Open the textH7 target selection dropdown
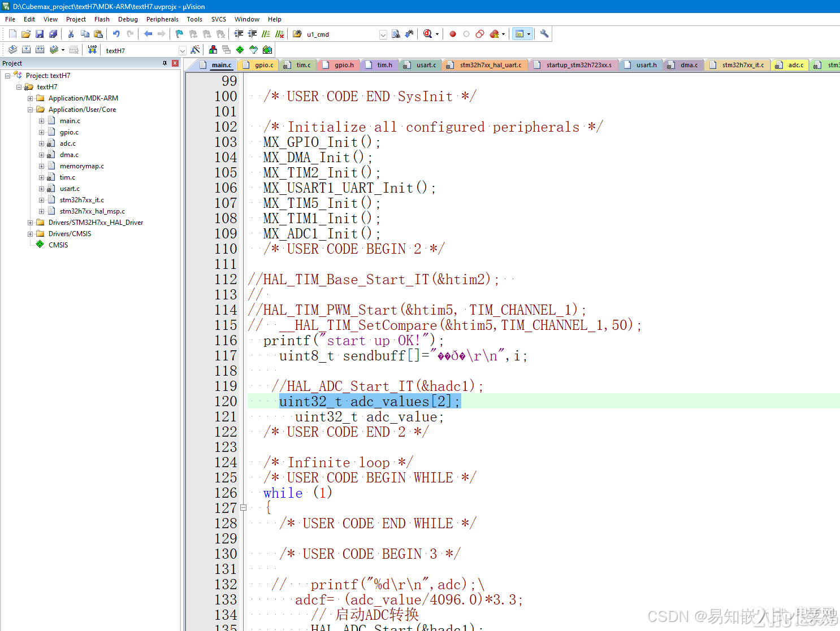Viewport: 840px width, 631px height. click(x=183, y=50)
